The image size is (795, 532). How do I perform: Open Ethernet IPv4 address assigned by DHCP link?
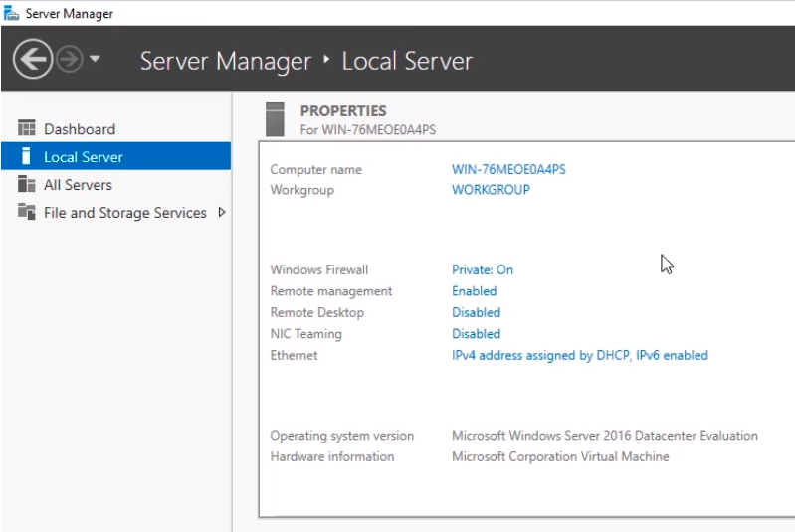tap(579, 355)
